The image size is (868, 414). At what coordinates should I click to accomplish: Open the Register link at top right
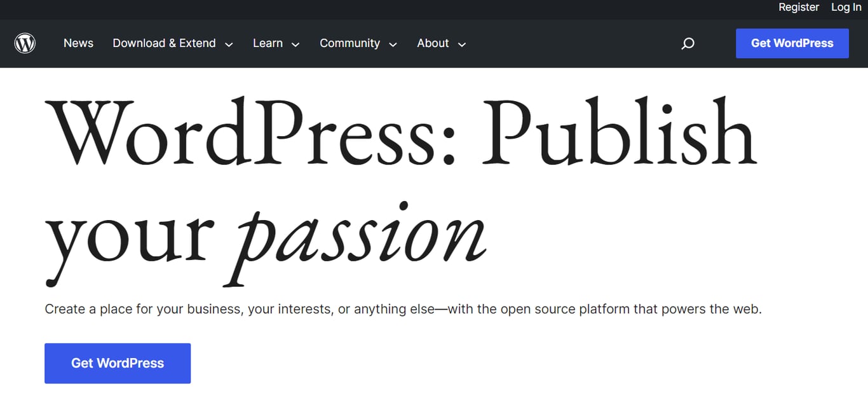tap(799, 8)
